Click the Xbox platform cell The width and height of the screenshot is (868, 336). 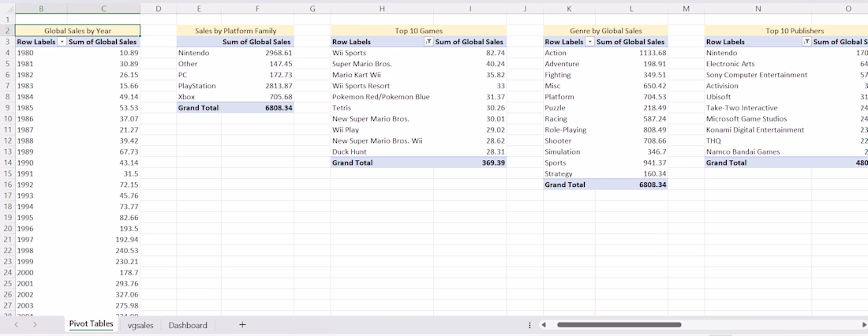[x=200, y=97]
